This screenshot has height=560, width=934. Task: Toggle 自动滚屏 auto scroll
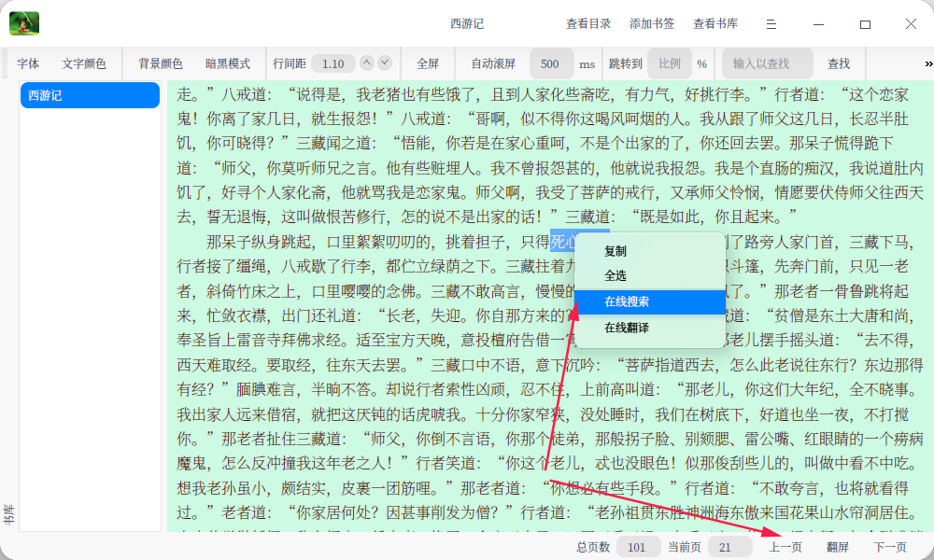(x=493, y=63)
